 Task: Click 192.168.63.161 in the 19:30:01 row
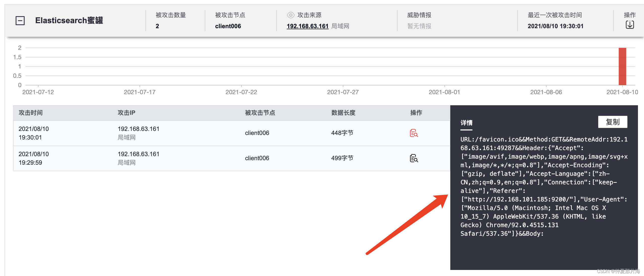pyautogui.click(x=139, y=129)
